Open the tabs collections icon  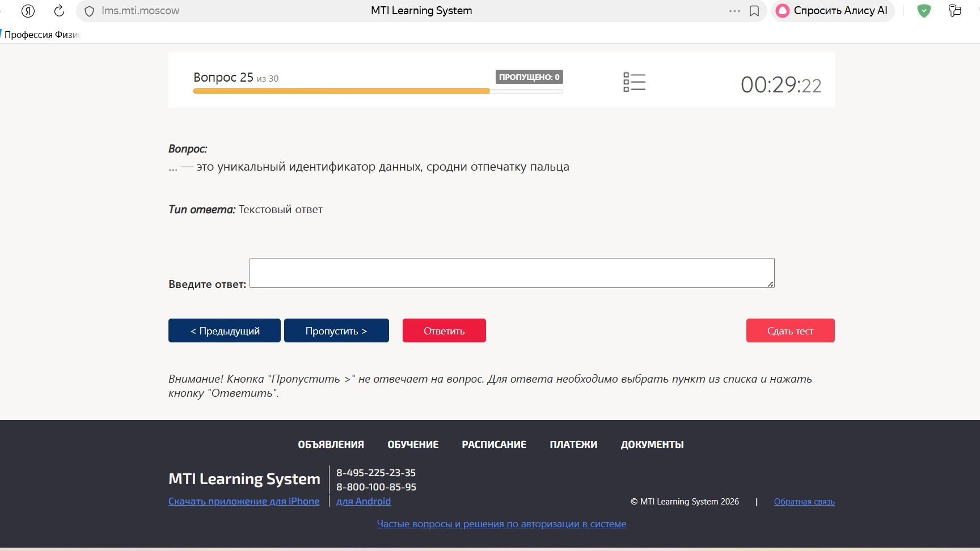[x=955, y=11]
